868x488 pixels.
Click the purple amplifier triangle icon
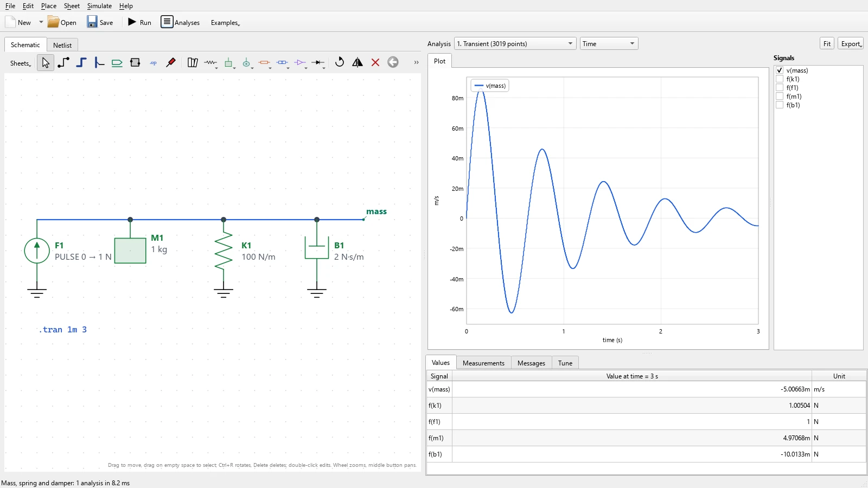point(301,63)
